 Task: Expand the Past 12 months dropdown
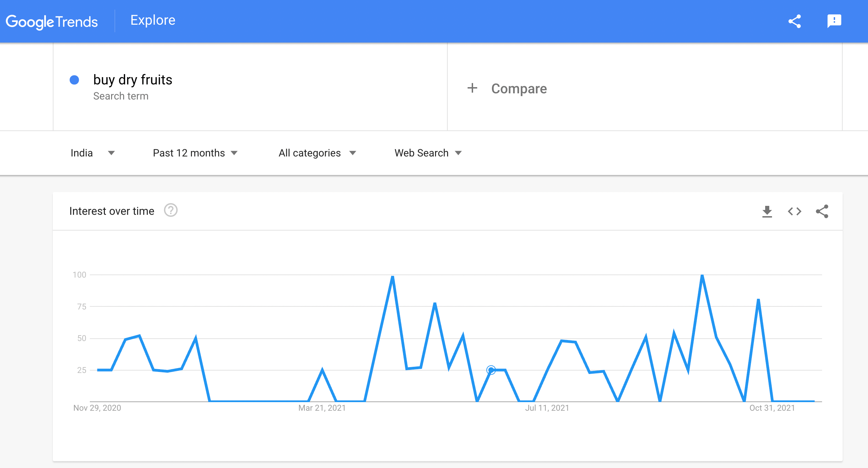[195, 153]
